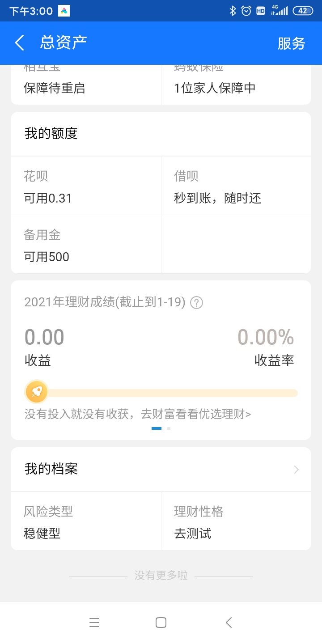322x644 pixels.
Task: Tap the Android recent apps menu icon
Action: pyautogui.click(x=94, y=623)
